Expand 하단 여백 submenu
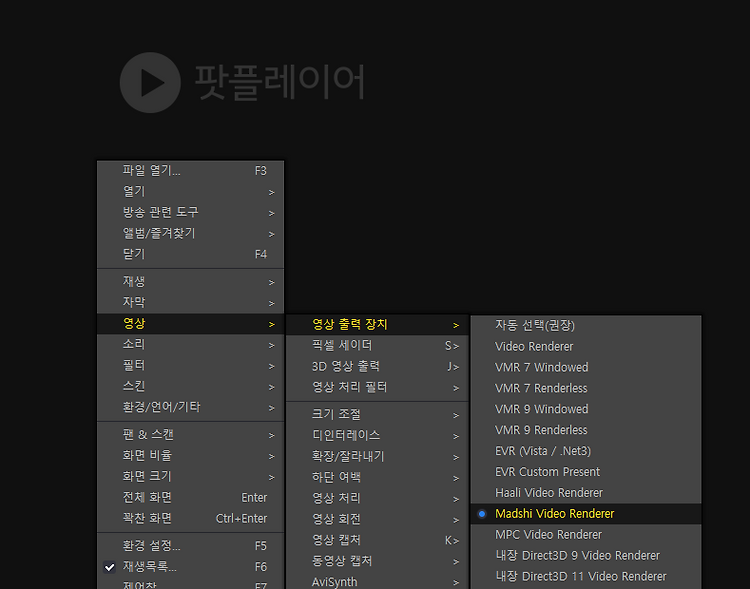The image size is (750, 589). pyautogui.click(x=377, y=478)
